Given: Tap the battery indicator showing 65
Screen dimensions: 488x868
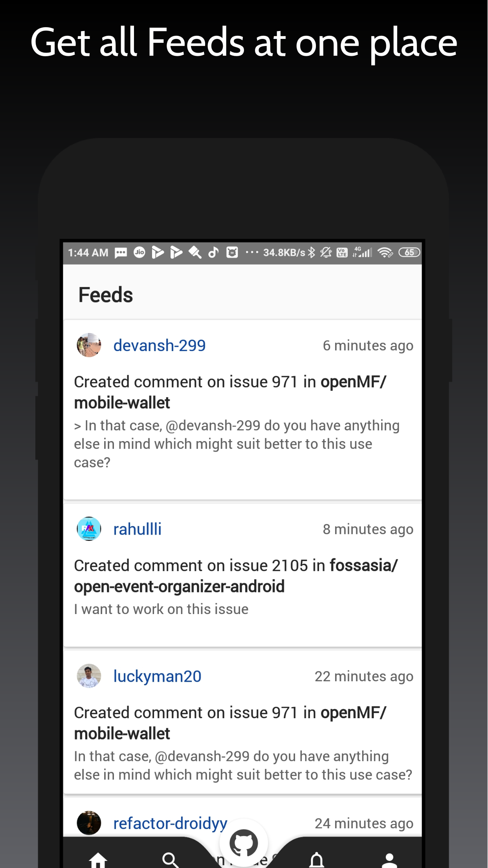Looking at the screenshot, I should (x=409, y=252).
